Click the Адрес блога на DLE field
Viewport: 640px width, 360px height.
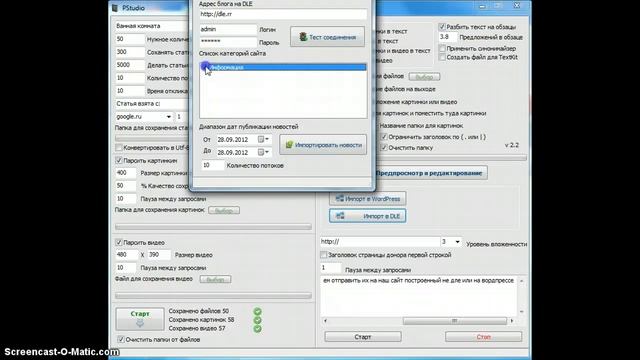283,14
